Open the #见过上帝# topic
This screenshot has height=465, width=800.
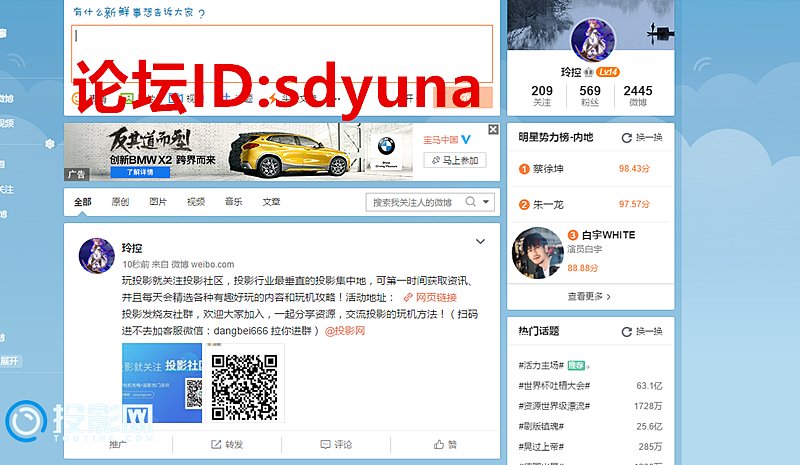[541, 447]
